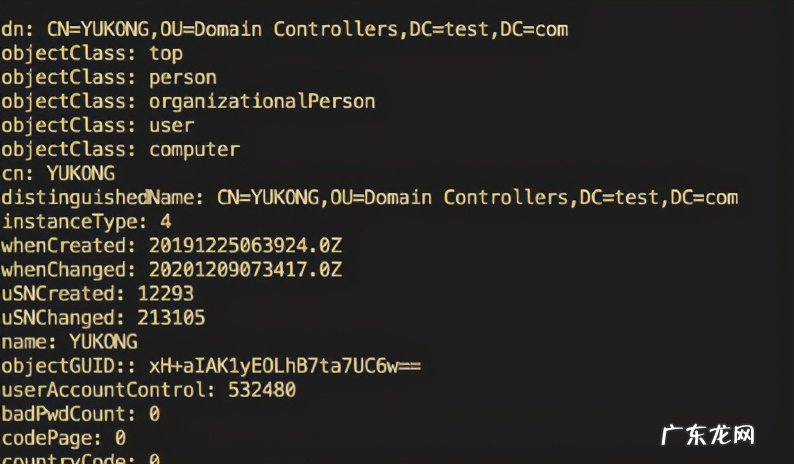
Task: Click the objectClass: user line
Action: coord(97,125)
